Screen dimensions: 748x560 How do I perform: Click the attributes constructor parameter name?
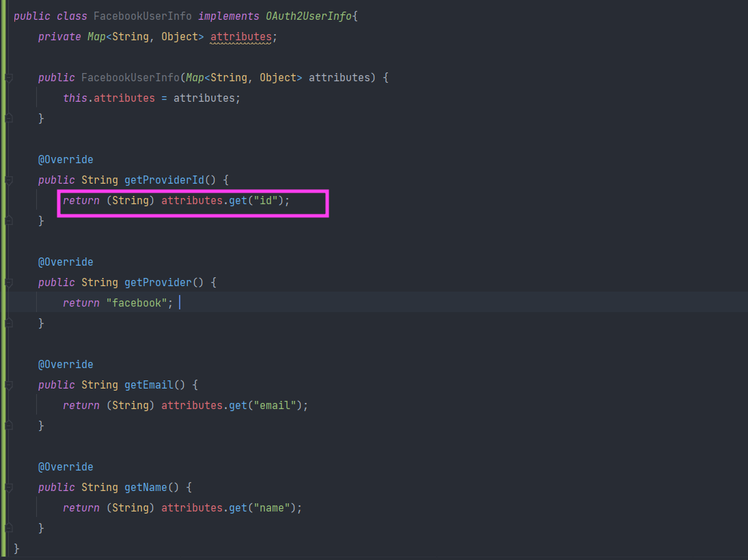click(x=340, y=78)
